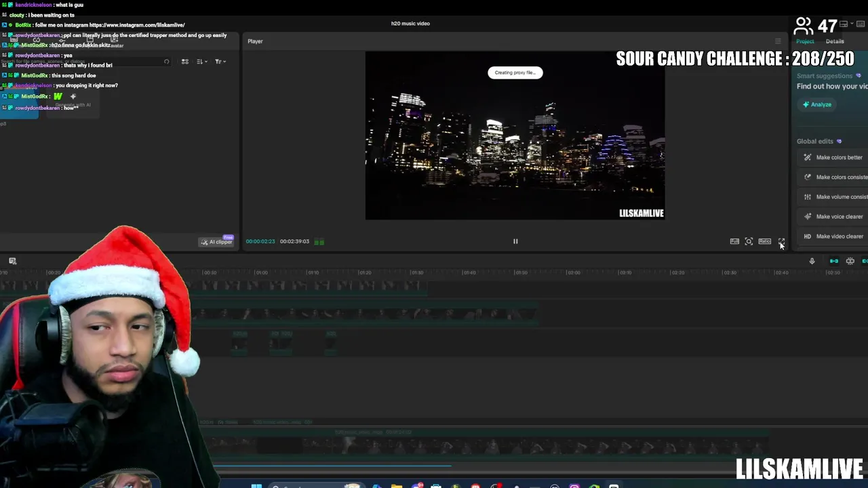Apply Make colors consistent edit
This screenshot has height=488, width=868.
click(833, 177)
